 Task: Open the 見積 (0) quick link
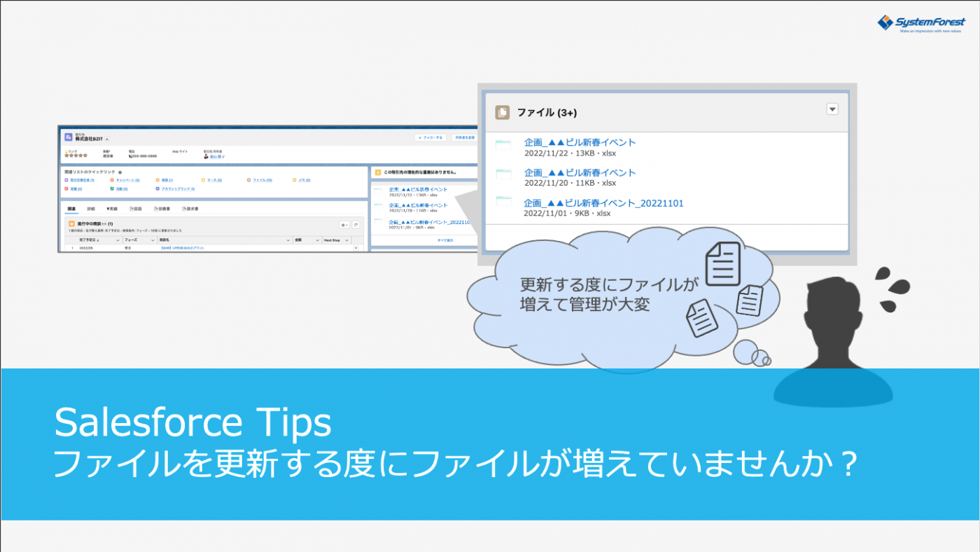coord(76,189)
